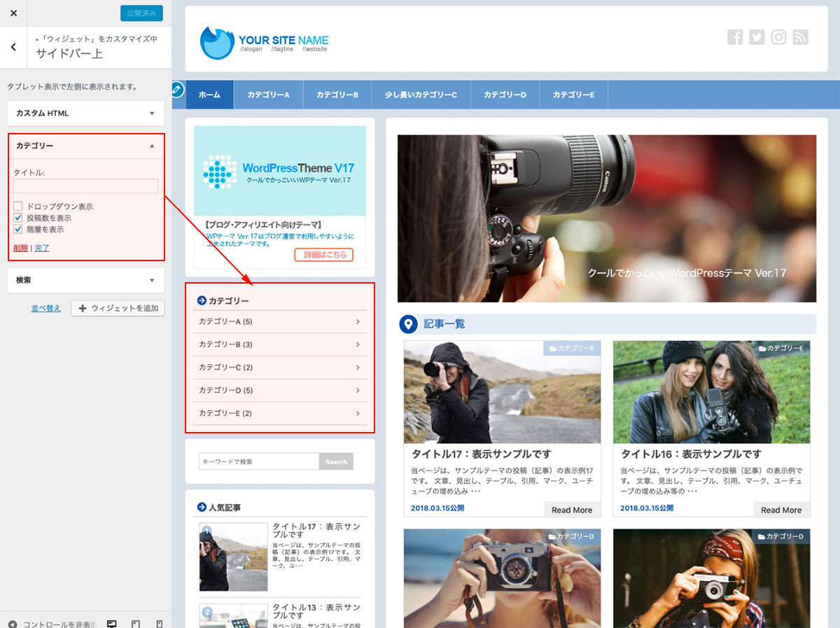840x628 pixels.
Task: Select the 少し長いカテゴリーC menu item
Action: click(421, 95)
